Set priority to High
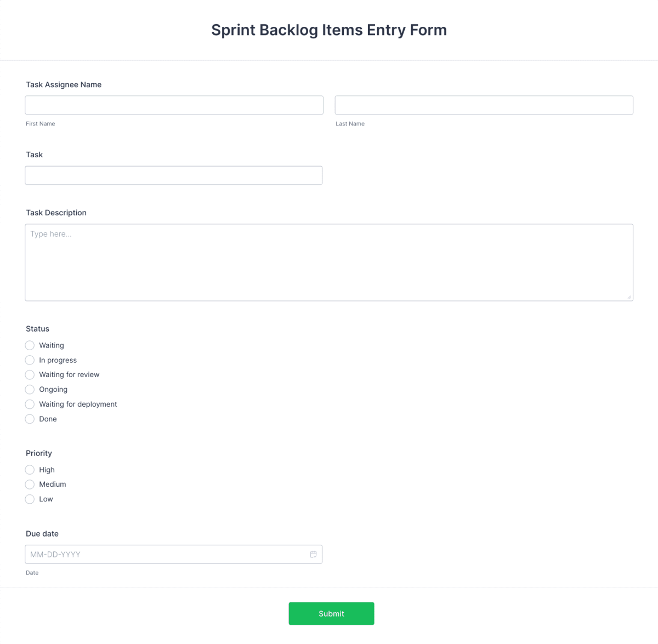The height and width of the screenshot is (644, 658). [x=30, y=470]
